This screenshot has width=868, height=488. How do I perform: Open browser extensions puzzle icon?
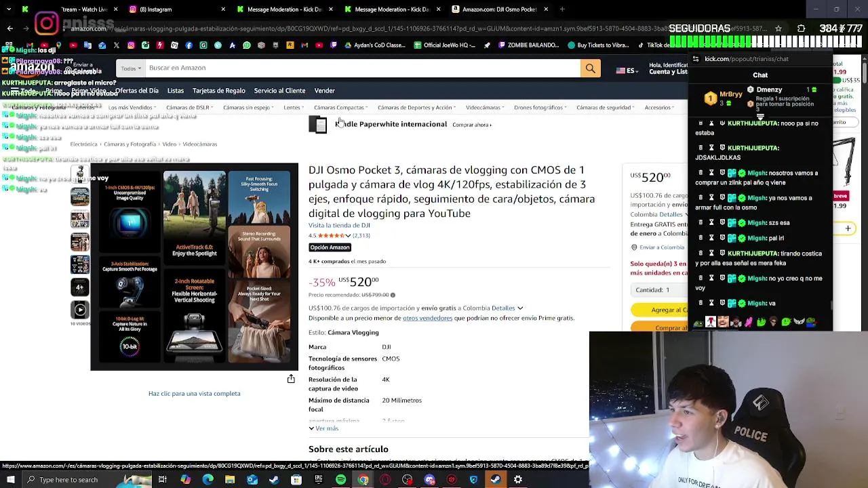tap(801, 28)
